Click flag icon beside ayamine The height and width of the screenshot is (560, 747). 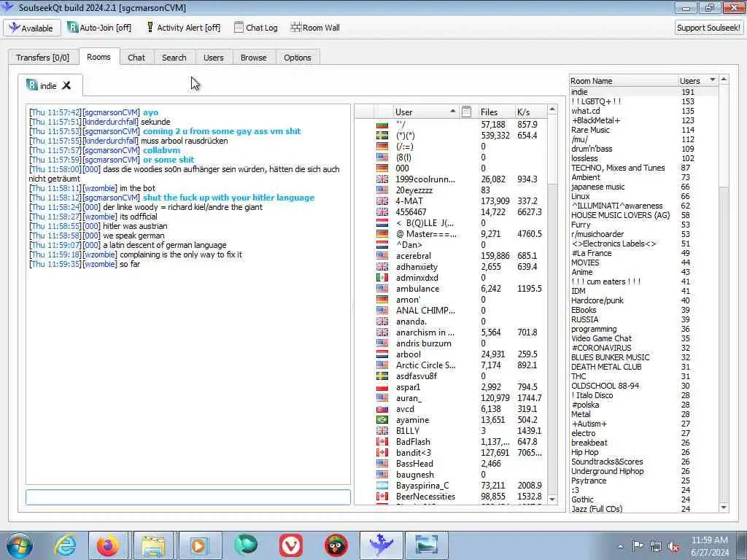tap(382, 420)
